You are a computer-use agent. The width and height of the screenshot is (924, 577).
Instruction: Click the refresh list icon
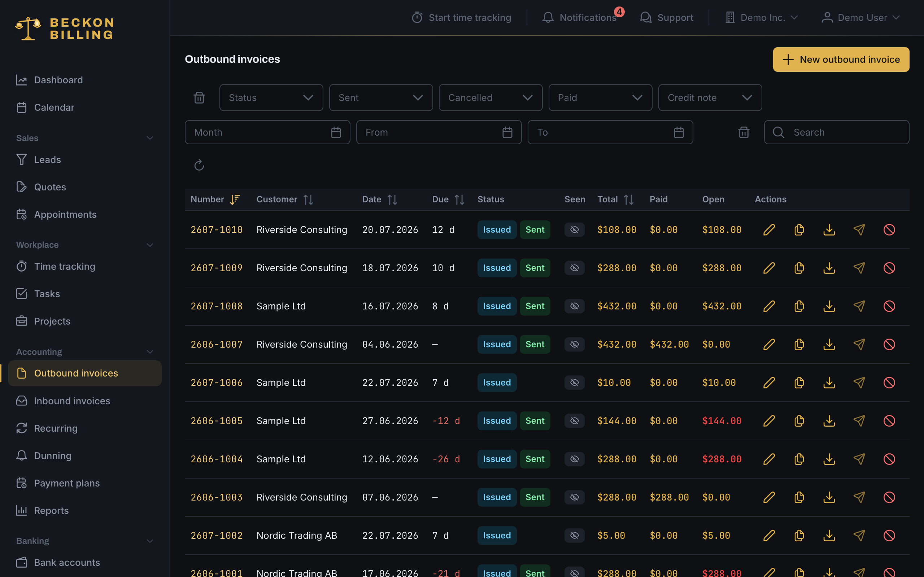[x=199, y=165]
